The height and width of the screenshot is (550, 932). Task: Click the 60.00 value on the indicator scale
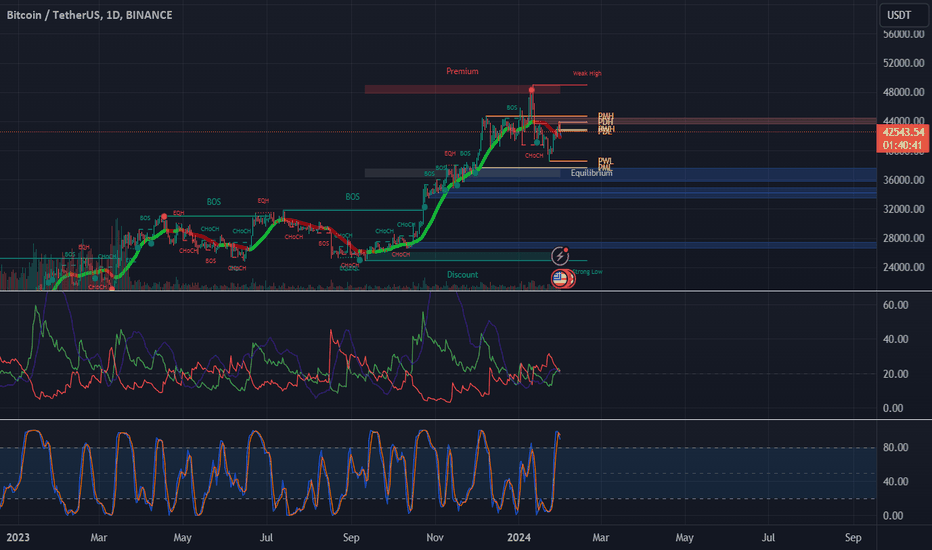896,305
